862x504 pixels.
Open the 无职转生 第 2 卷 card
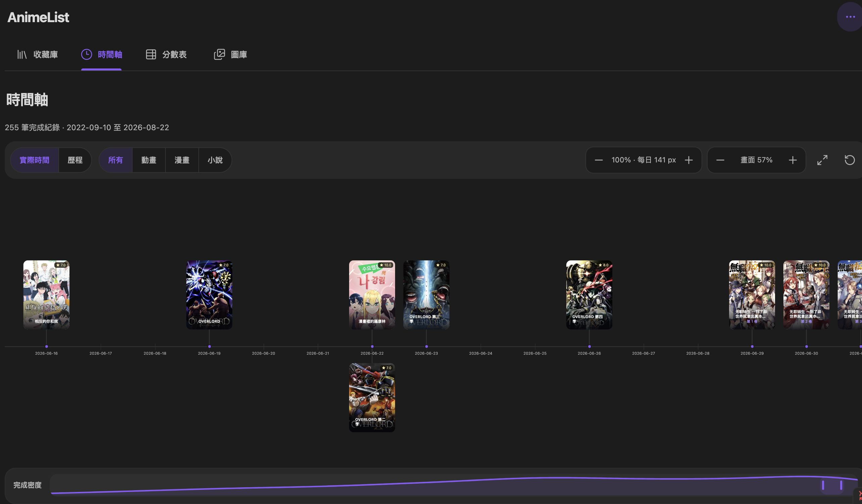pyautogui.click(x=806, y=295)
